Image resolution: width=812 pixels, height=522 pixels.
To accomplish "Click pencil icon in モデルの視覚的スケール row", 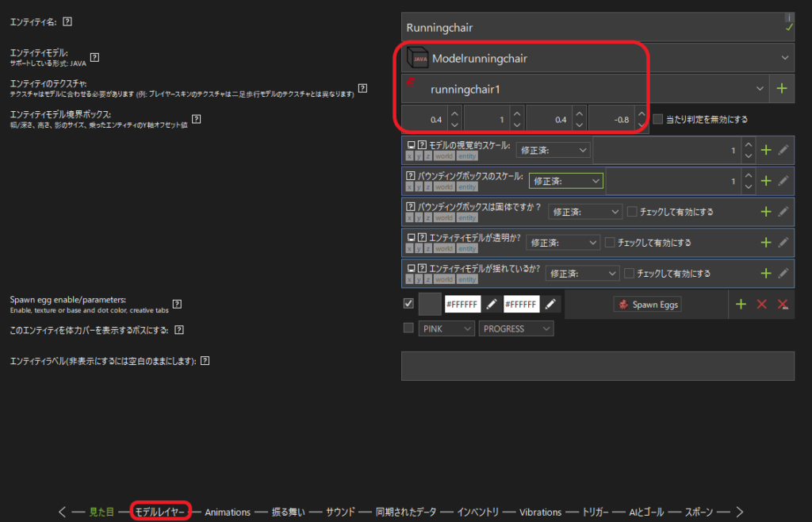I will (783, 150).
